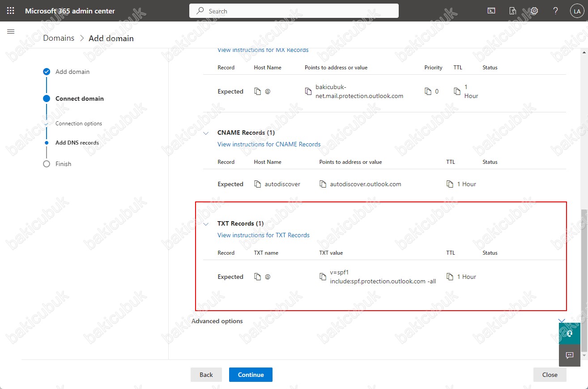
Task: Click View instructions for TXT Records
Action: (x=264, y=235)
